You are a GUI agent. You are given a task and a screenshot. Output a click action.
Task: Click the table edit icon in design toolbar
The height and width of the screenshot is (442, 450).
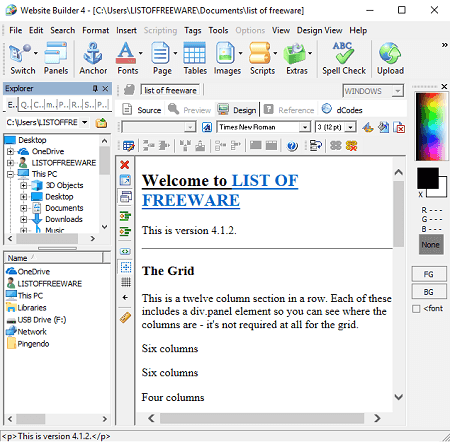pyautogui.click(x=128, y=146)
